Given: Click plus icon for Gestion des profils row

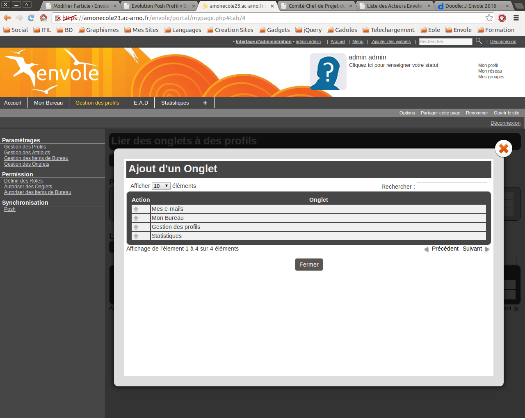Looking at the screenshot, I should (136, 227).
